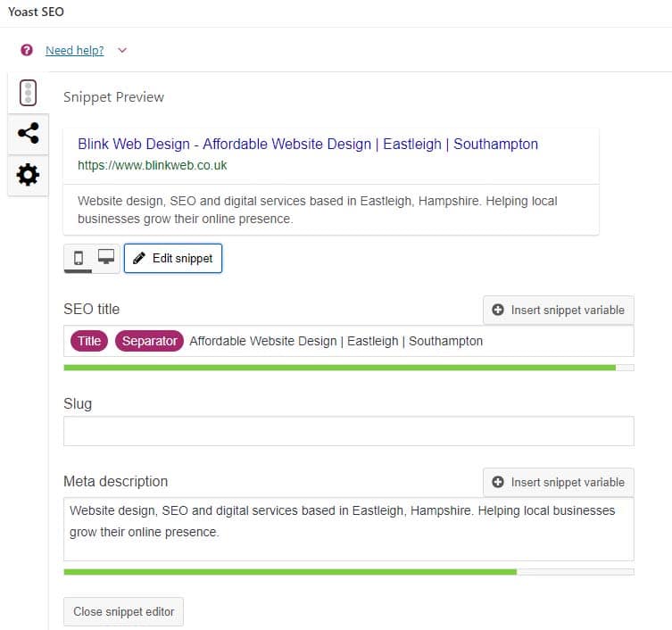672x630 pixels.
Task: Select the Separator variable tag
Action: pos(149,341)
